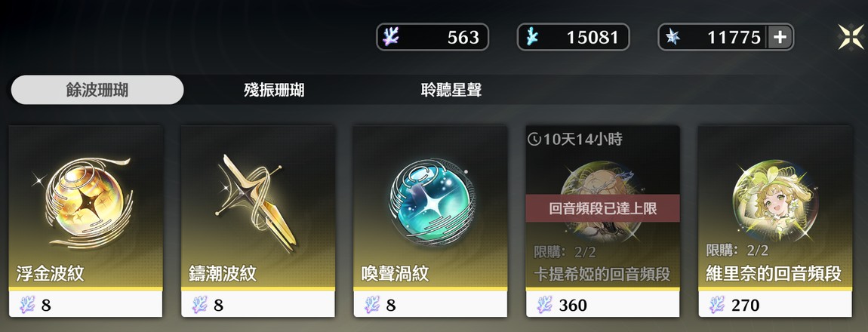Click the 360 price bar of 卡提希婭
This screenshot has width=868, height=332.
pos(603,304)
